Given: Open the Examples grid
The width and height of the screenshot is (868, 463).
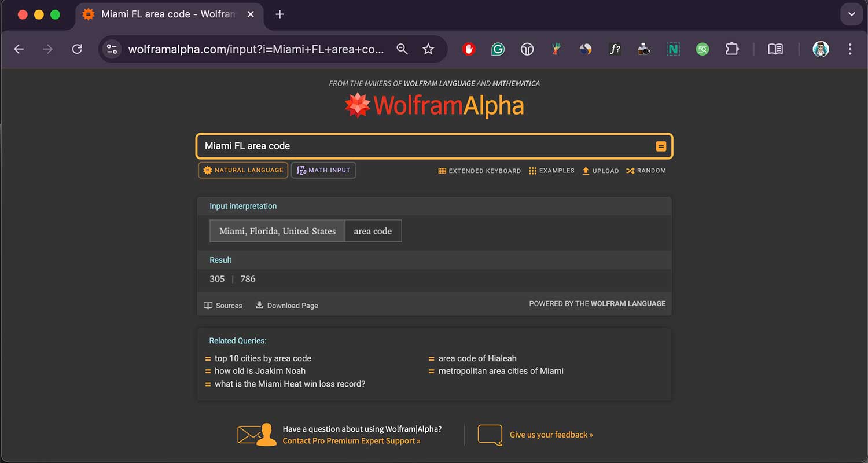Looking at the screenshot, I should [551, 171].
